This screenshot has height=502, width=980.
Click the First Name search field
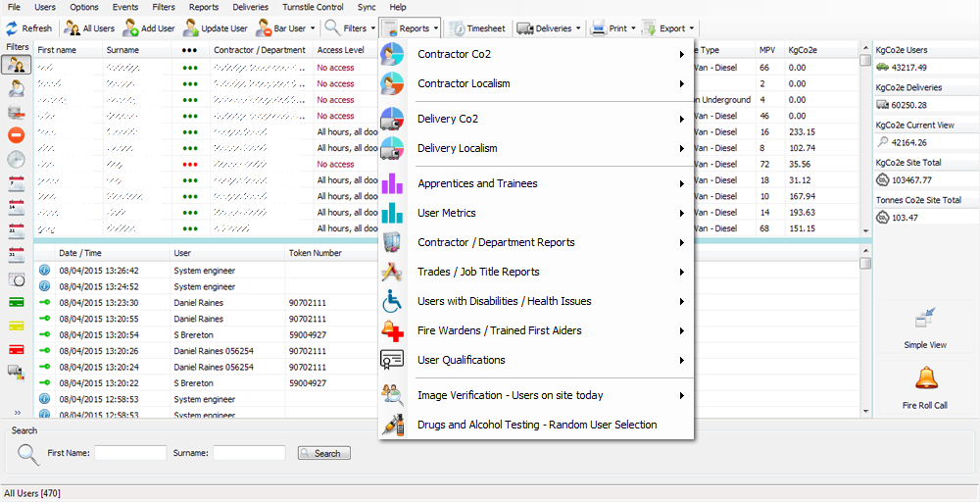pyautogui.click(x=130, y=453)
